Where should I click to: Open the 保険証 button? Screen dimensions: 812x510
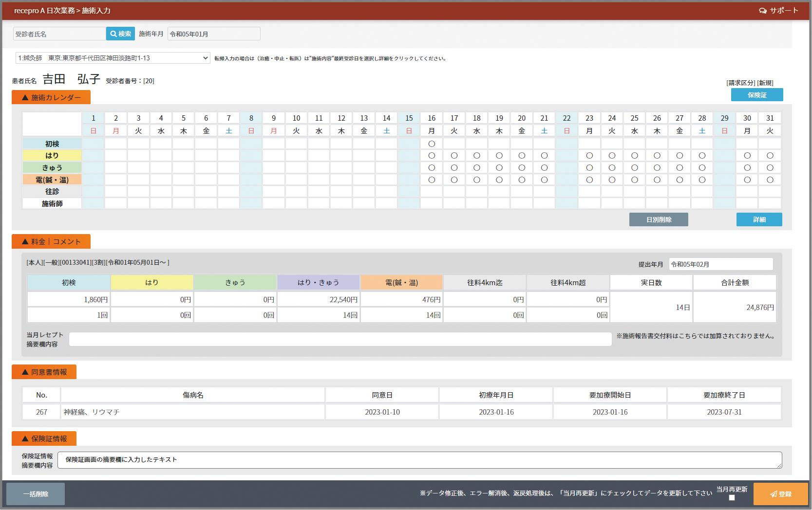click(757, 95)
